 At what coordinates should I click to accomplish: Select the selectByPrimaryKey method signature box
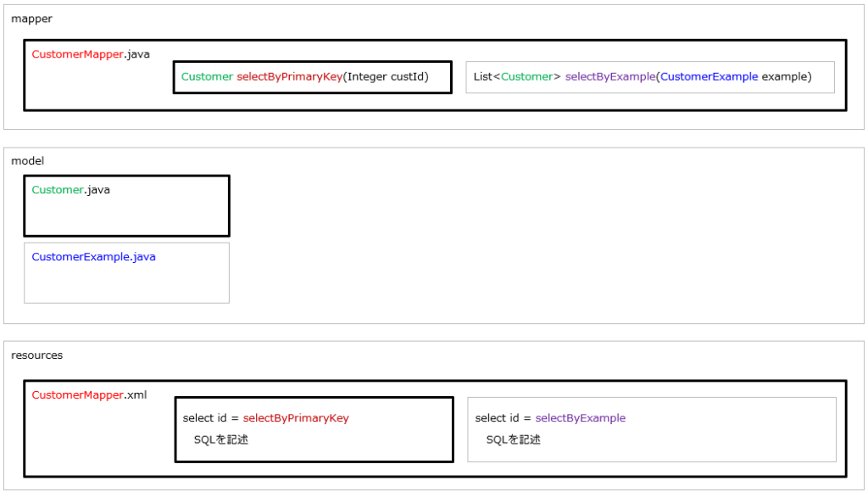pos(311,76)
